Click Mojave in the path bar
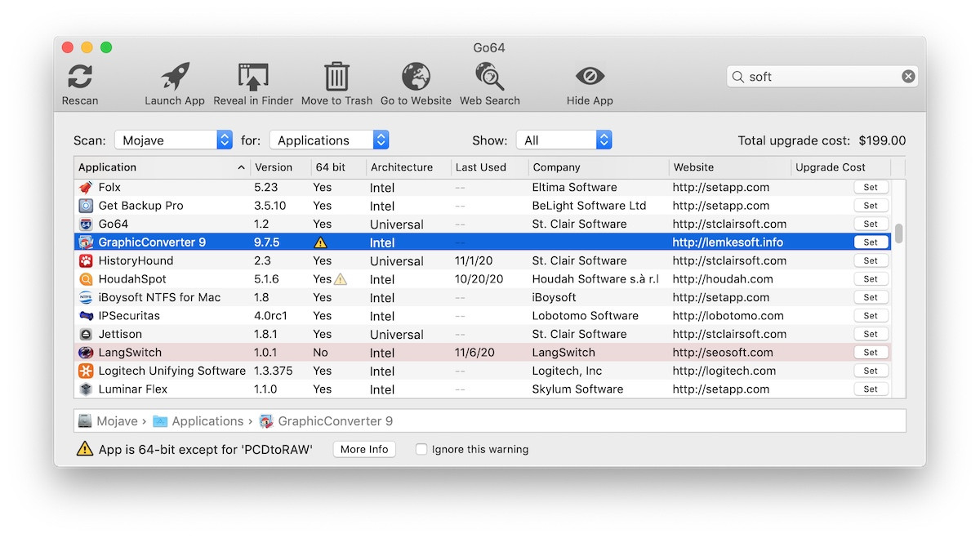Viewport: 980px width, 538px height. pyautogui.click(x=109, y=421)
